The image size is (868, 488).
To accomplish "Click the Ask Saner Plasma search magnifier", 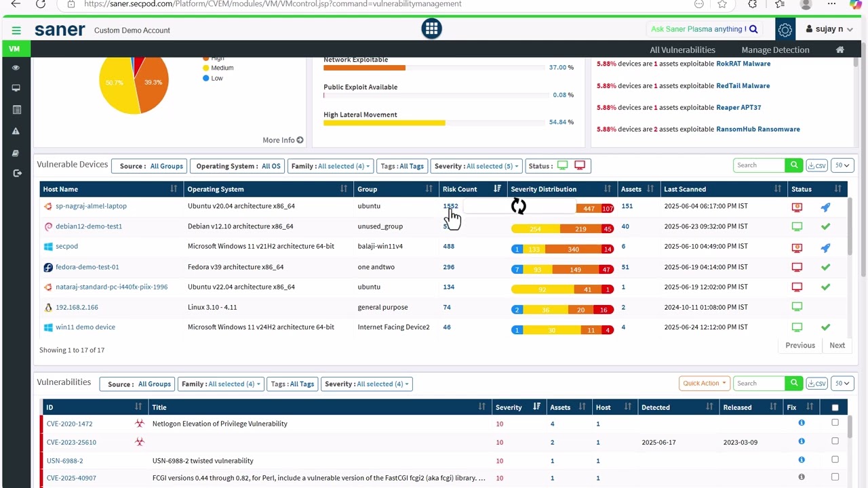I will pos(753,29).
